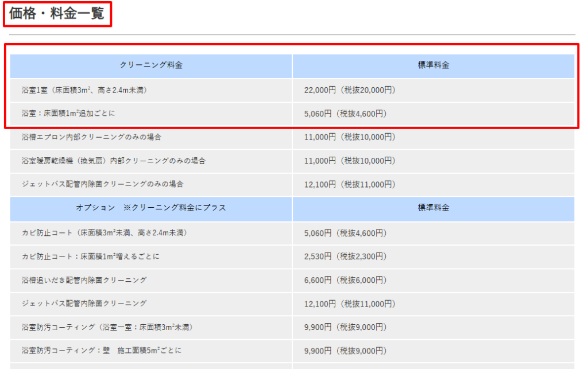Select カビ防止コート（床面積3m²未満、高さ2.4m未満） label
Image resolution: width=588 pixels, height=369 pixels.
click(105, 233)
